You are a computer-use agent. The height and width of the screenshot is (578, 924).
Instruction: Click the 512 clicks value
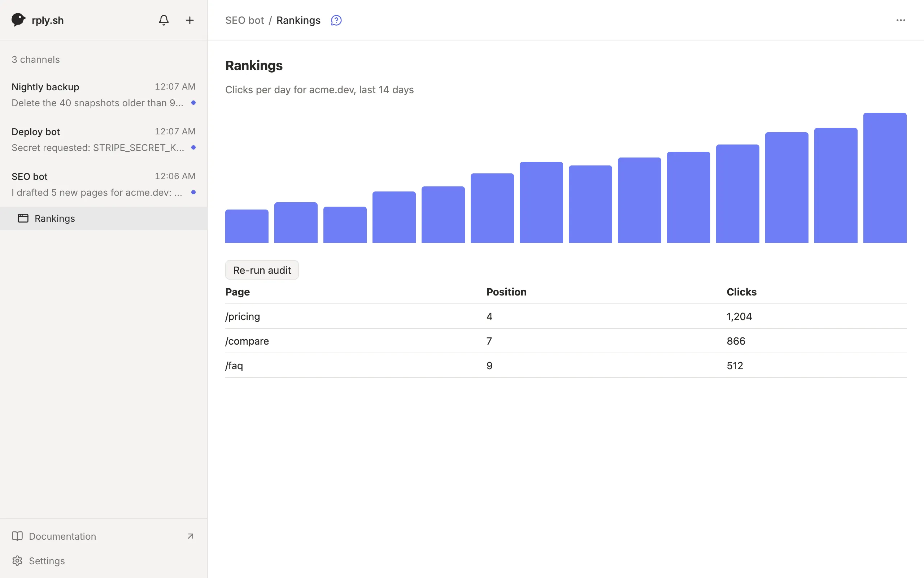tap(735, 366)
